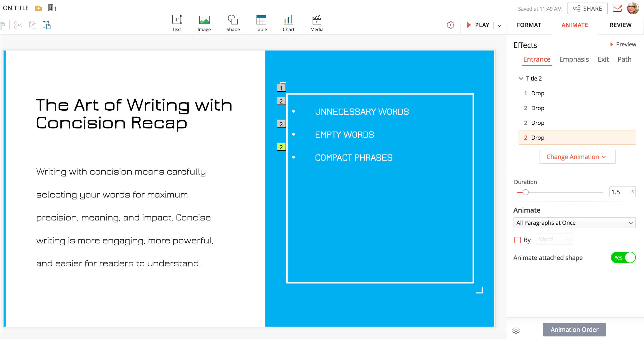Collapse the Title 2 effects group
Viewport: 644px width, 339px height.
pos(521,79)
